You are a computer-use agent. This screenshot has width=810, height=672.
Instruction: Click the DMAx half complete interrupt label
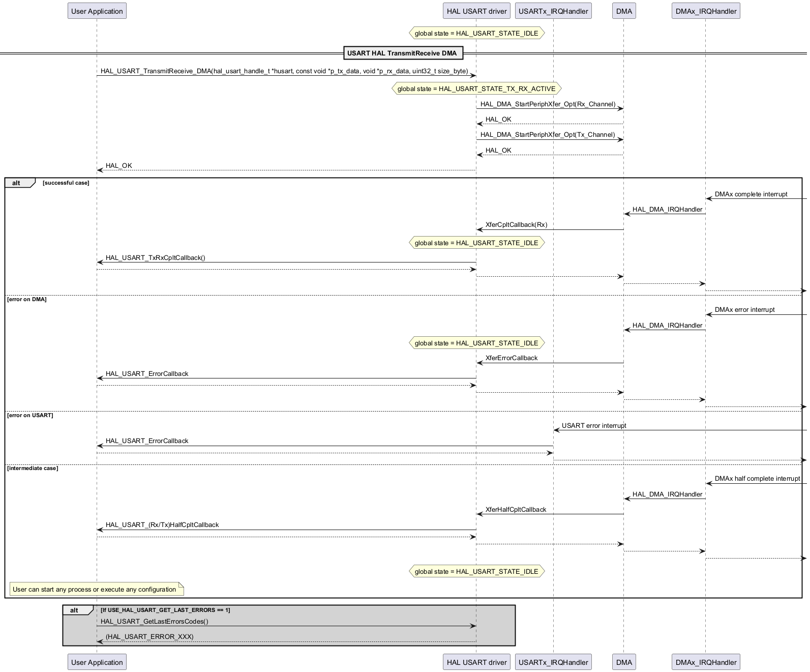tap(757, 479)
